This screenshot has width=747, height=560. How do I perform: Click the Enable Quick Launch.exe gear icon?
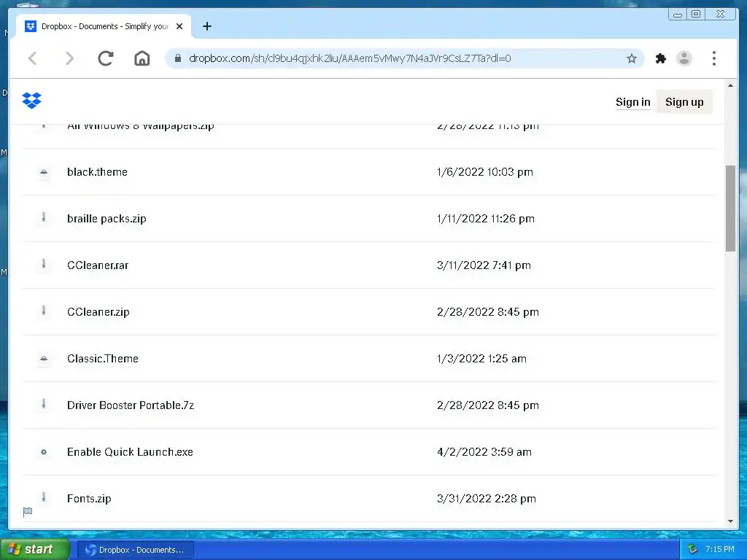pyautogui.click(x=44, y=452)
